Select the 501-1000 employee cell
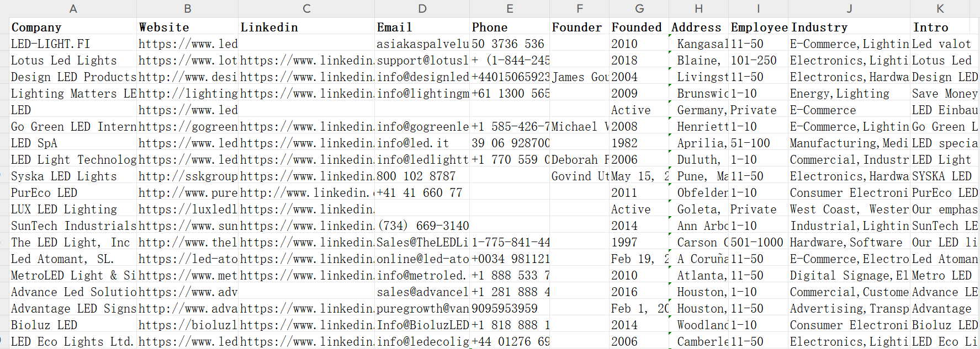 pos(758,242)
